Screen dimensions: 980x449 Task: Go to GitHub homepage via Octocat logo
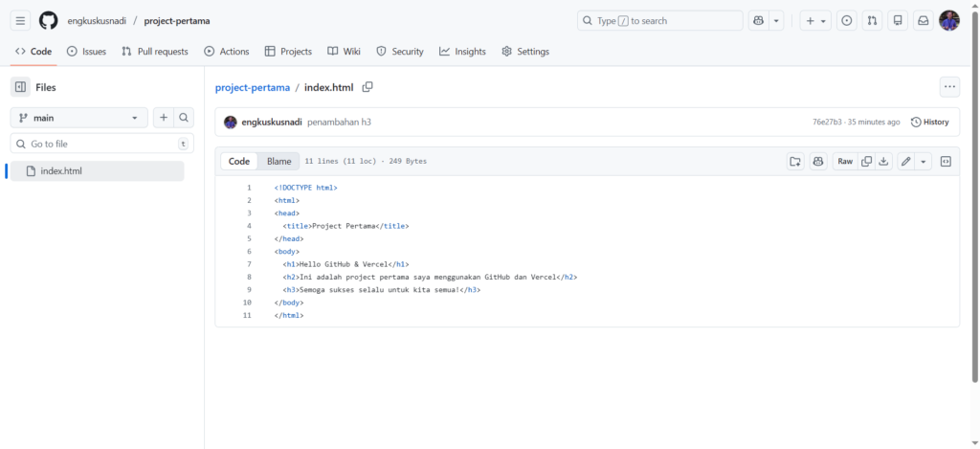(x=48, y=21)
